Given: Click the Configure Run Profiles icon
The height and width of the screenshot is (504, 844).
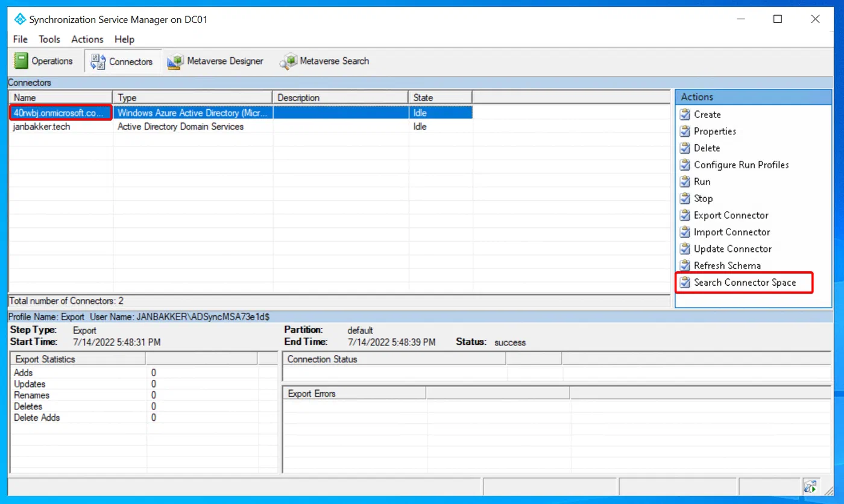Looking at the screenshot, I should pos(685,165).
